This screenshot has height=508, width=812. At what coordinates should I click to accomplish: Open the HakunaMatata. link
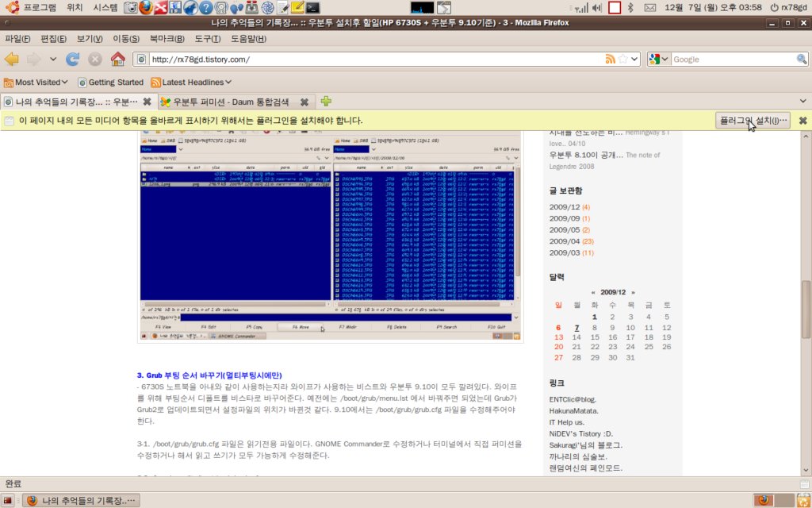coord(574,411)
